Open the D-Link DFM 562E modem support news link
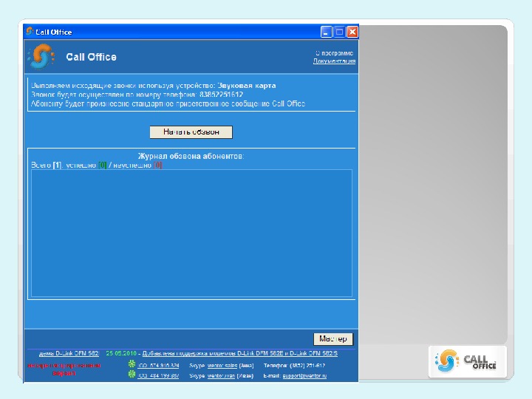The width and height of the screenshot is (532, 399). point(240,353)
